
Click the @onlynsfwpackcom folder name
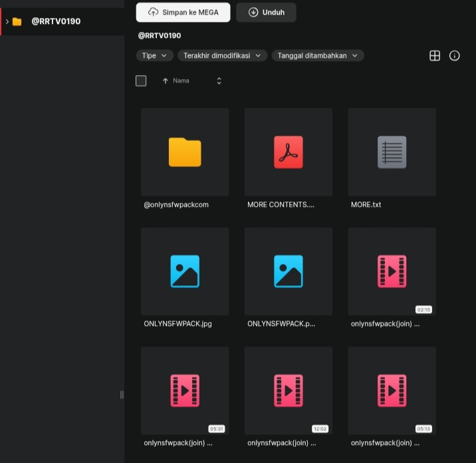pyautogui.click(x=176, y=205)
